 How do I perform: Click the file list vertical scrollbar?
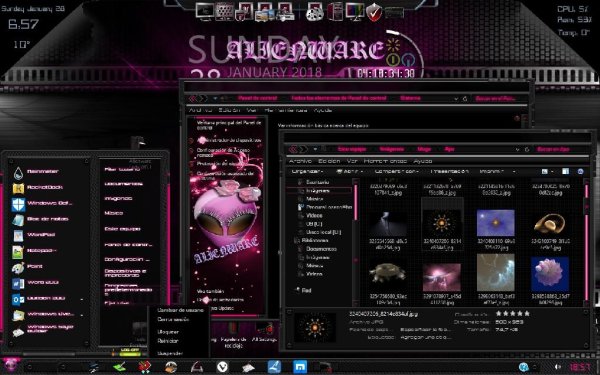[x=587, y=243]
